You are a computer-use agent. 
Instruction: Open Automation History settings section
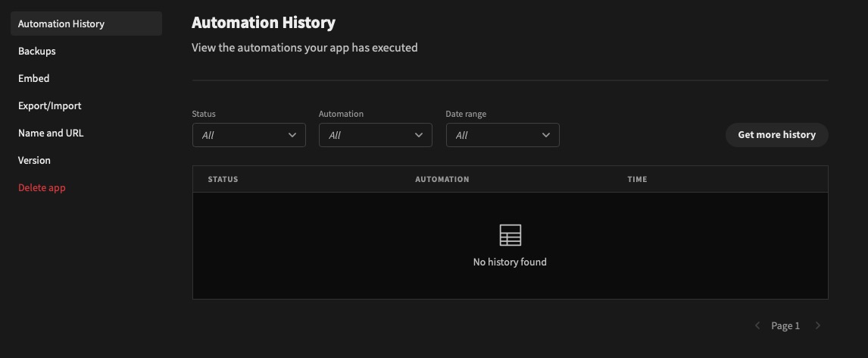click(x=86, y=24)
